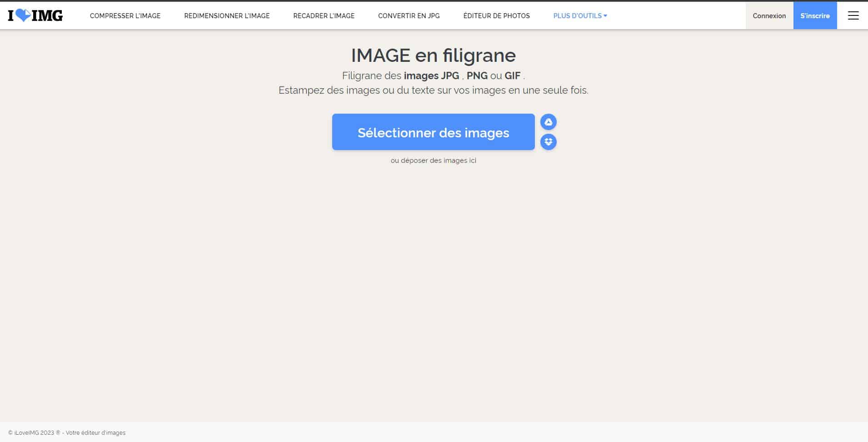The height and width of the screenshot is (442, 868).
Task: Click the IMAGE en filigrane heading
Action: (x=433, y=55)
